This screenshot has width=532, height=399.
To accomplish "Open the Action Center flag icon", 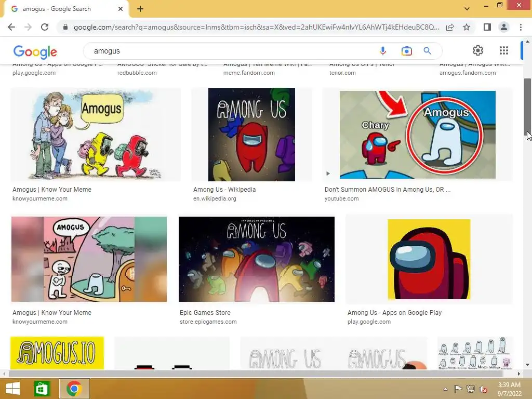I will point(458,389).
